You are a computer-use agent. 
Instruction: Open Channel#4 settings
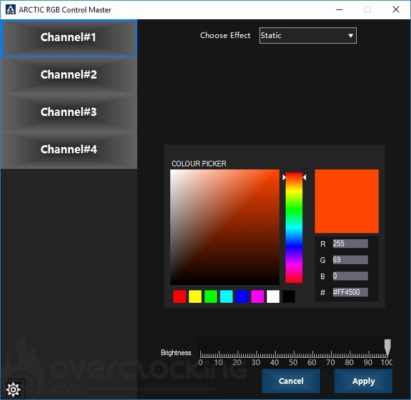point(68,149)
